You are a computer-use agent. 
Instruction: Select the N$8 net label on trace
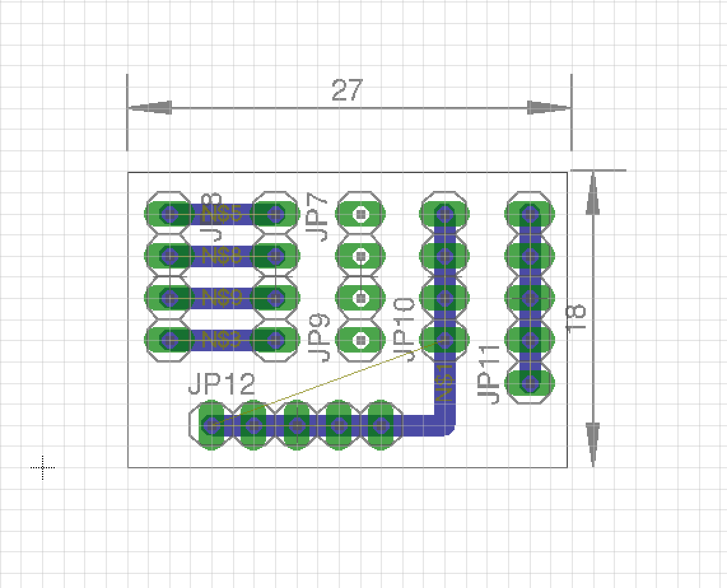coord(222,256)
